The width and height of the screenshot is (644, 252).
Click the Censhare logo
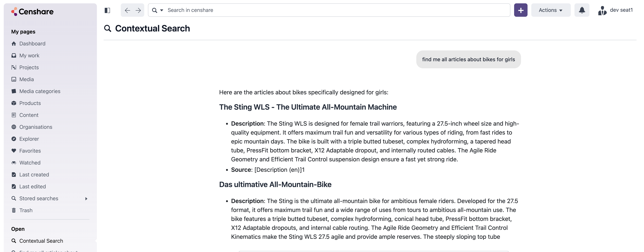(x=32, y=12)
